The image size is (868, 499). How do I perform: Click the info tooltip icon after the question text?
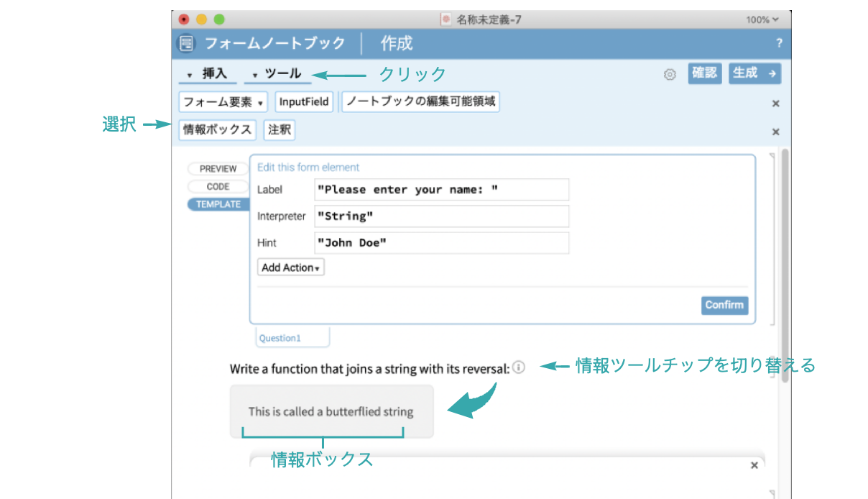(x=519, y=367)
